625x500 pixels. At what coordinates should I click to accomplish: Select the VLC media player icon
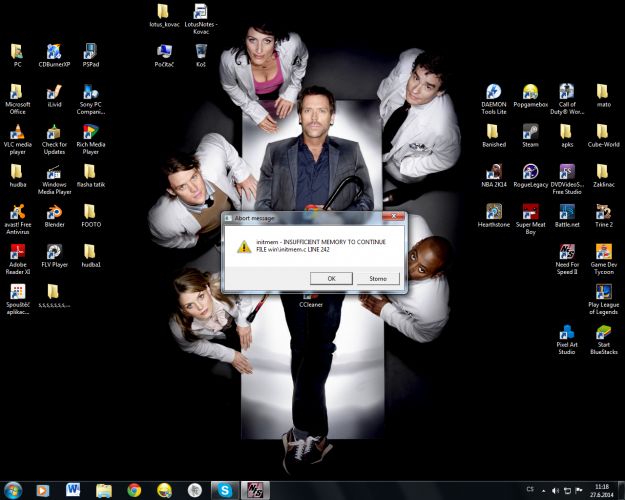[18, 140]
